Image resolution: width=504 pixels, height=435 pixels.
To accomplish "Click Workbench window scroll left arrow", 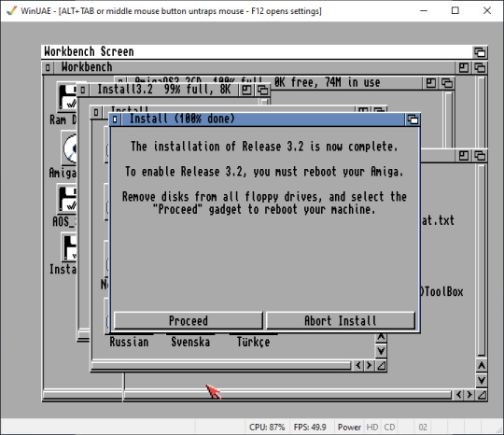I will [458, 395].
